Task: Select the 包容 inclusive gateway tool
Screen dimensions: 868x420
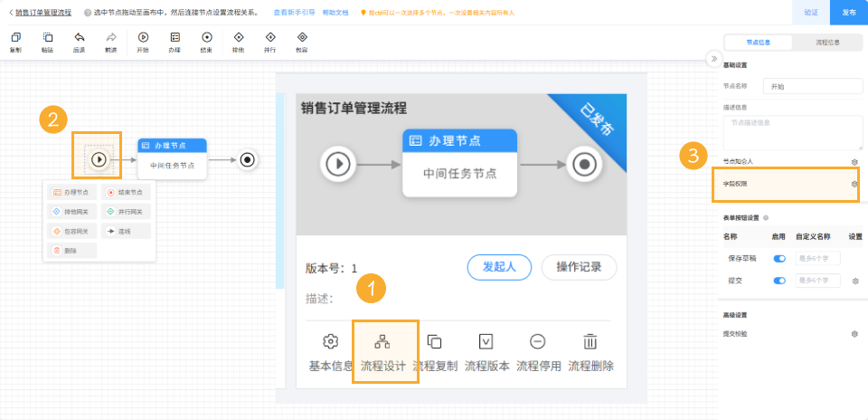Action: 302,38
